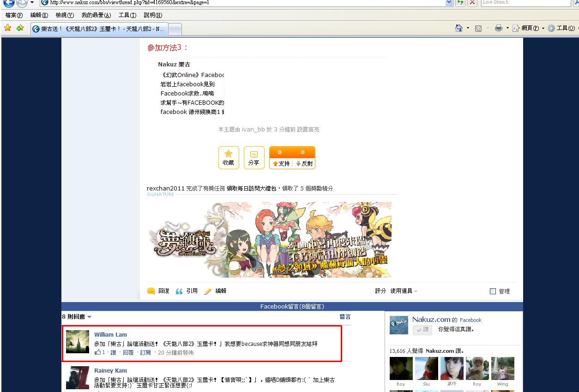The width and height of the screenshot is (579, 392).
Task: Click the Nakuz.com page title link
Action: pos(431,319)
